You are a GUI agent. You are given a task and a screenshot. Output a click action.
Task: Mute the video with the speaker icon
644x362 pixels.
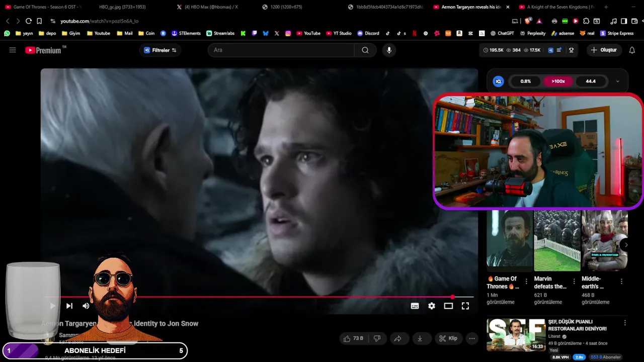click(x=86, y=306)
